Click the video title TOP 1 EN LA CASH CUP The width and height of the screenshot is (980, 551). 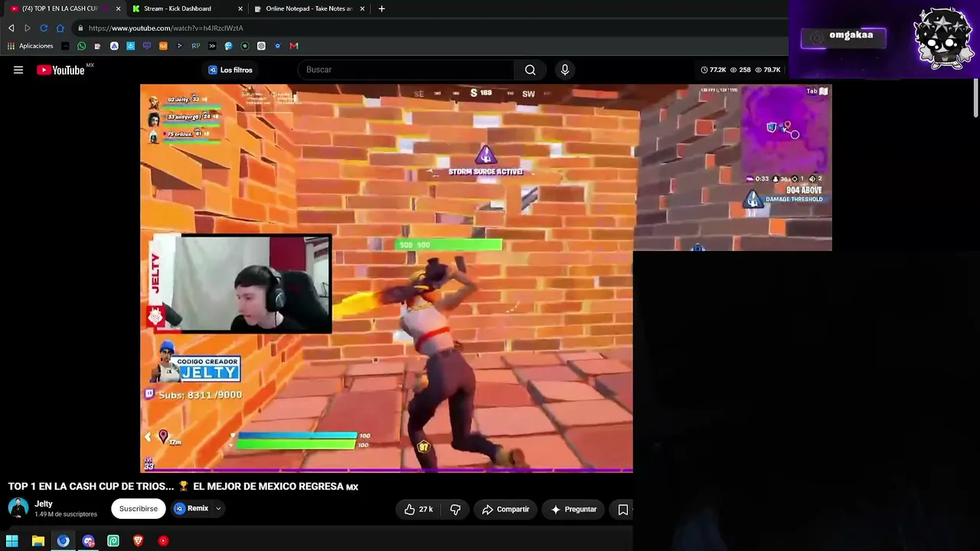click(x=184, y=487)
